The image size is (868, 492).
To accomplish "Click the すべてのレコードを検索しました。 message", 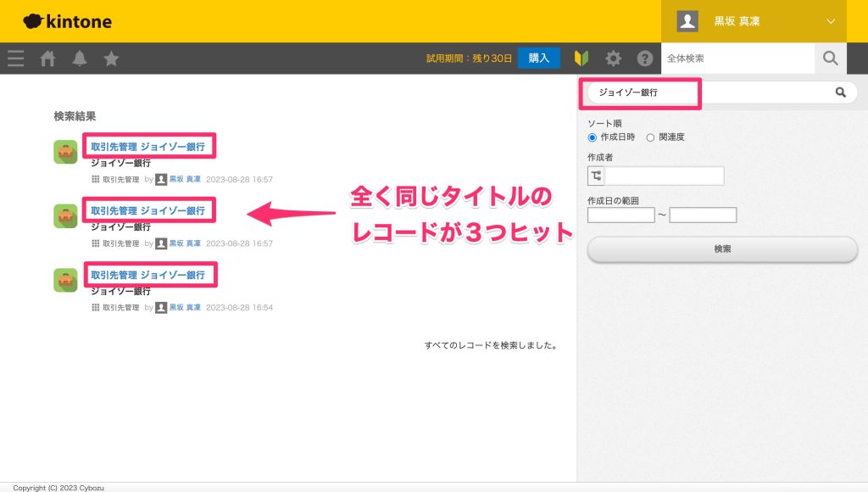I will click(491, 345).
